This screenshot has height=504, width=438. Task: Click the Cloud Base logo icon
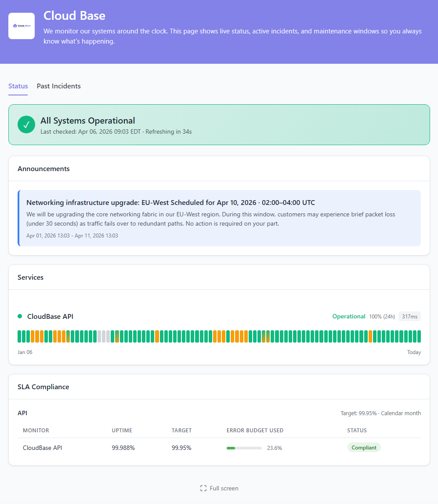pos(21,26)
